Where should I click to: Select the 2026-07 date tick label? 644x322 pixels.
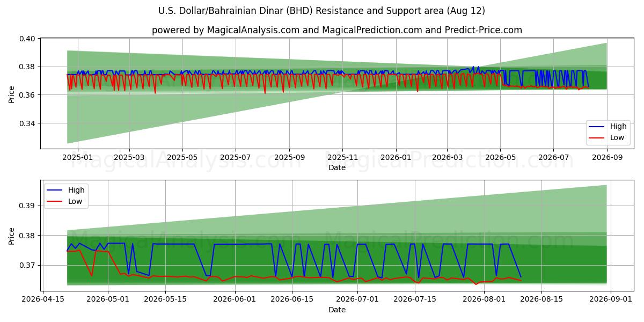553,157
